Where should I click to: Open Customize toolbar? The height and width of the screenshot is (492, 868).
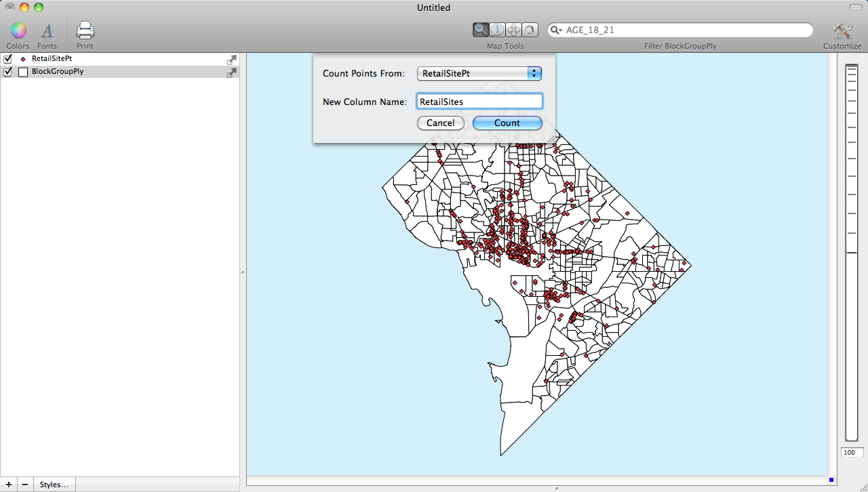coord(842,30)
